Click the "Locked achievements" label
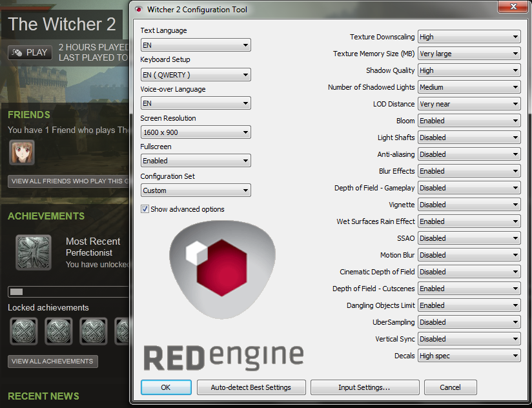Screen dimensions: 532x408 [48, 307]
